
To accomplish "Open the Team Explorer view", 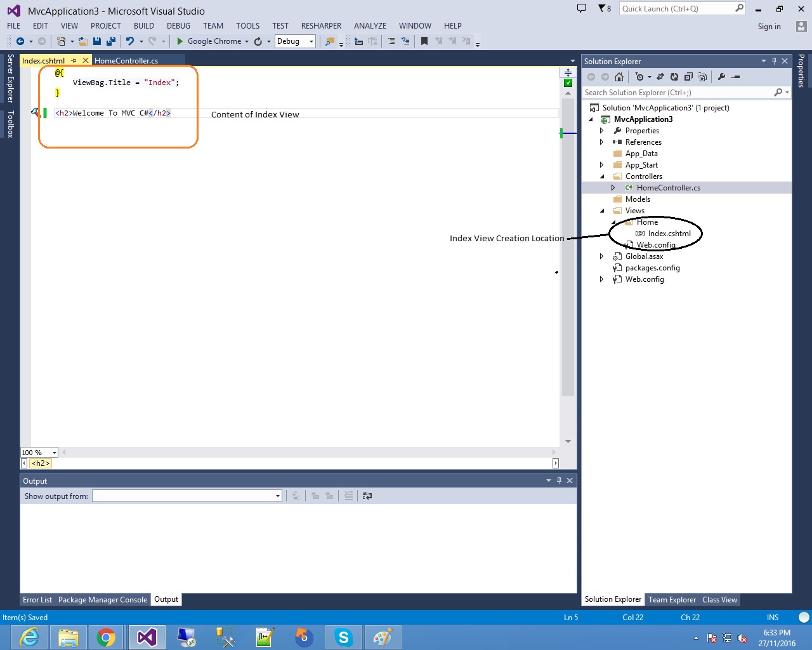I will [x=672, y=599].
